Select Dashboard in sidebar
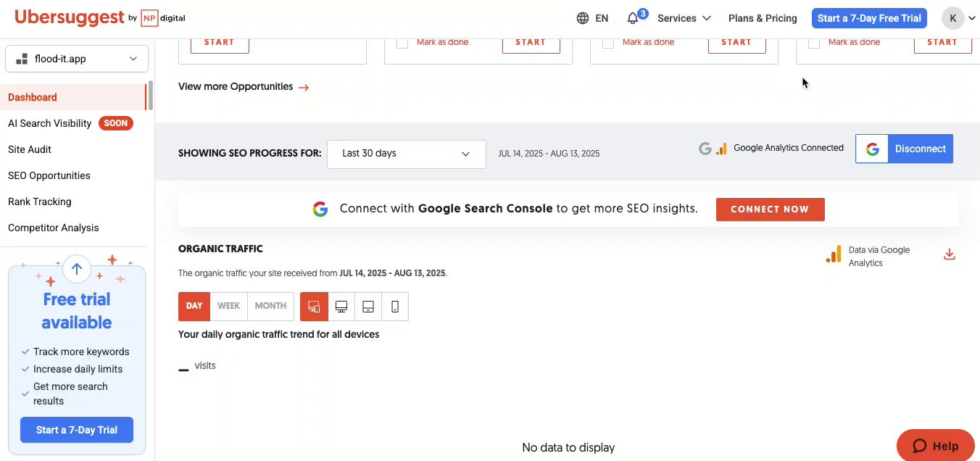 73,97
